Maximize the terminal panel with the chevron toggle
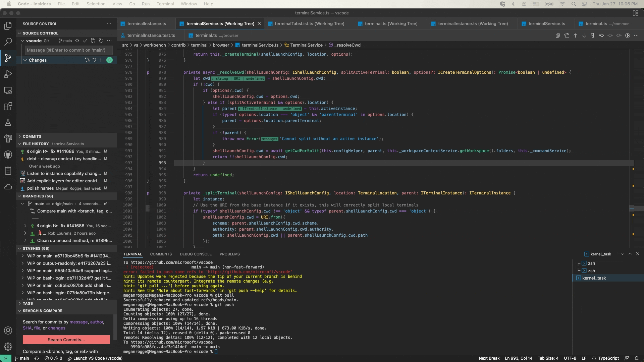Viewport: 644px width, 362px height. pyautogui.click(x=631, y=254)
